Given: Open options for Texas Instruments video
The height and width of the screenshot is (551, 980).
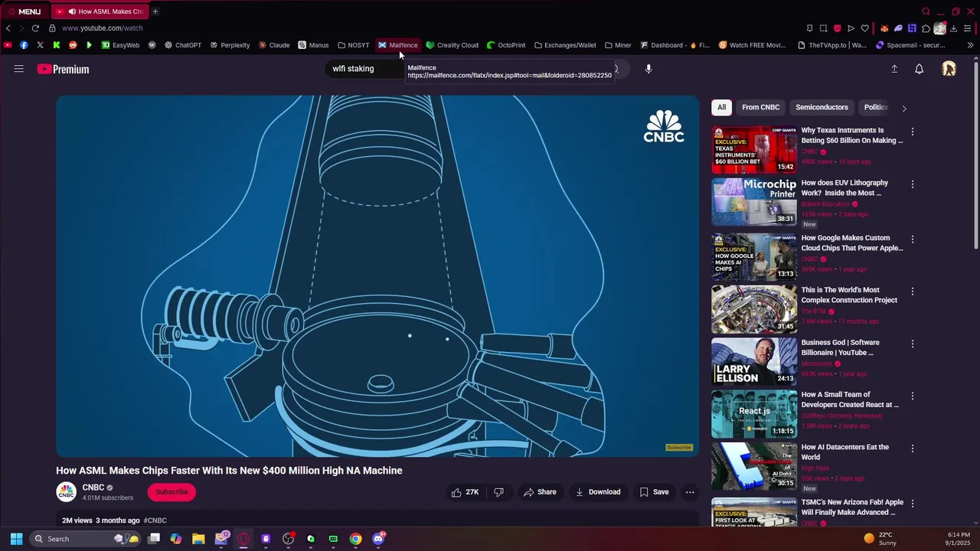Looking at the screenshot, I should click(912, 132).
